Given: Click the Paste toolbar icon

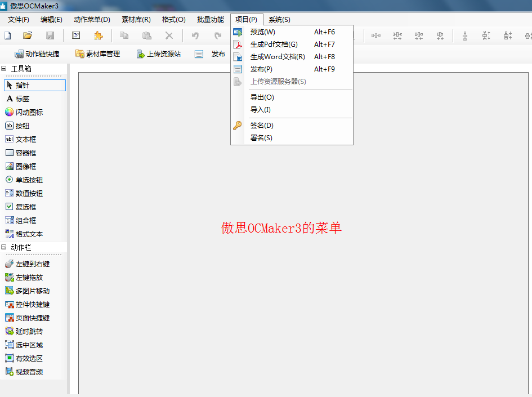Looking at the screenshot, I should pyautogui.click(x=146, y=35).
